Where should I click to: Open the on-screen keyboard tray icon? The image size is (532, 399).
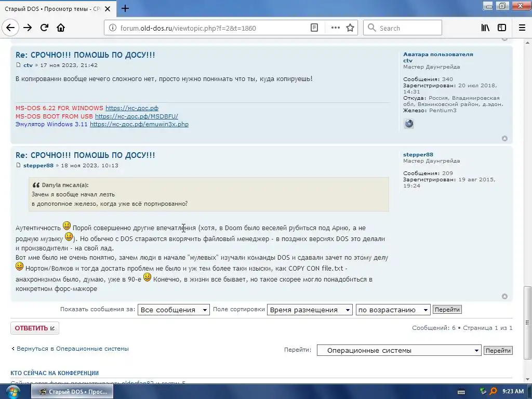coord(461,392)
